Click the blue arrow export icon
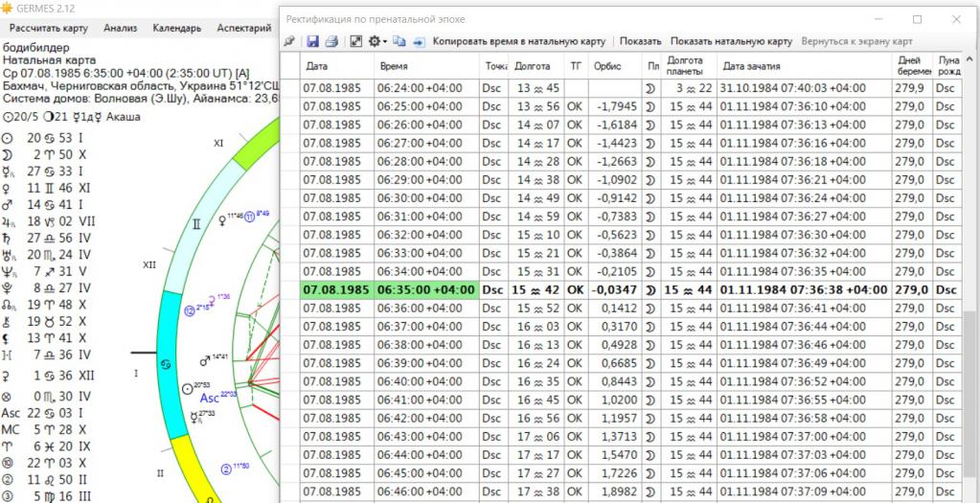This screenshot has height=503, width=980. (x=419, y=41)
